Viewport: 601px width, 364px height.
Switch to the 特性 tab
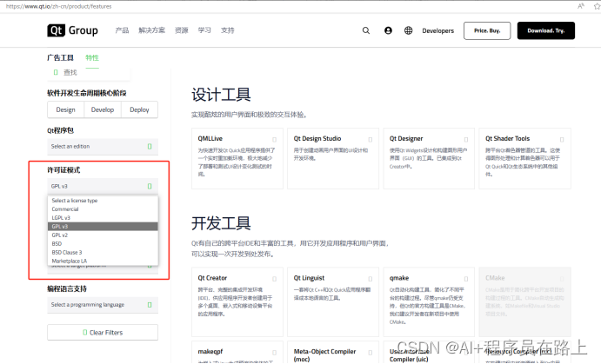click(92, 58)
